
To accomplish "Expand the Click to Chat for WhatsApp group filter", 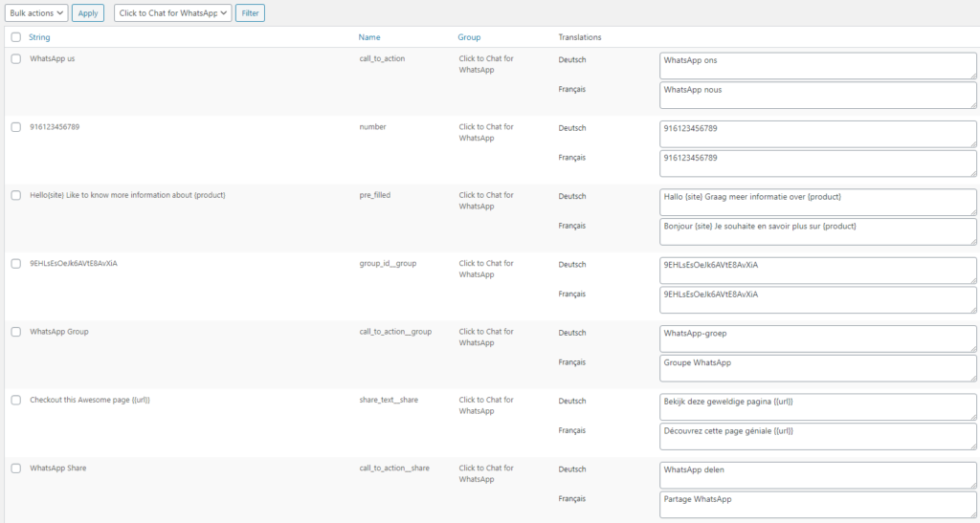I will [x=172, y=13].
